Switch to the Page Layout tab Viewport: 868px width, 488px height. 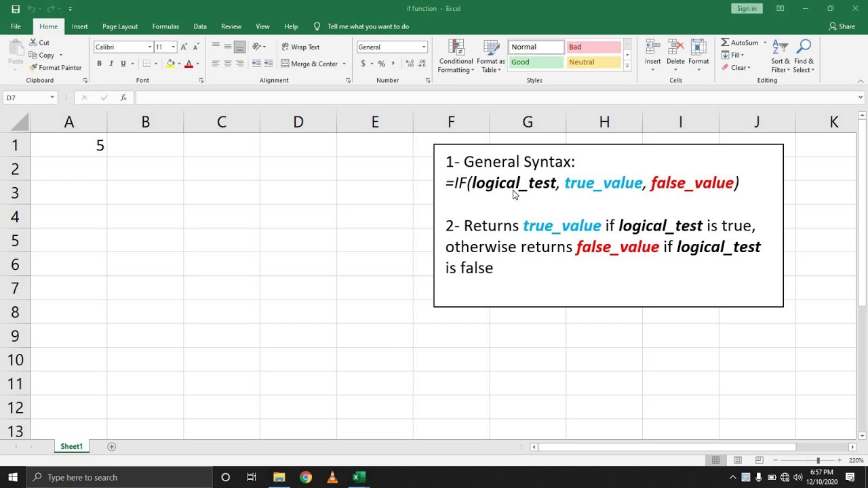tap(120, 26)
